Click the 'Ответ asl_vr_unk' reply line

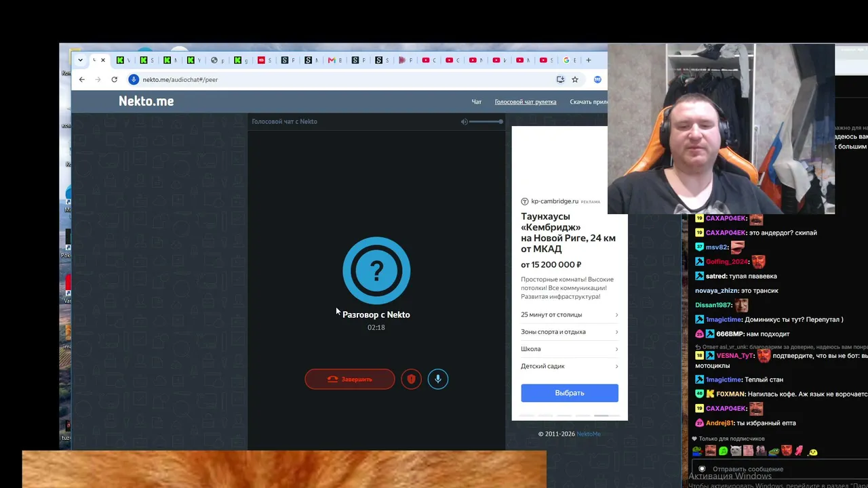pyautogui.click(x=781, y=347)
